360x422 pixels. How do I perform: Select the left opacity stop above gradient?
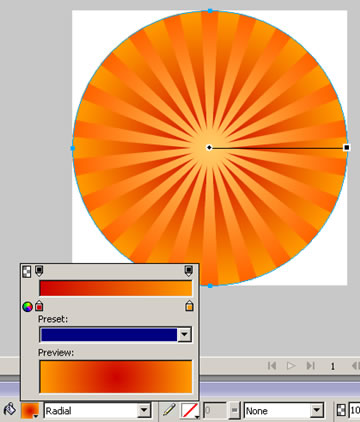point(39,271)
